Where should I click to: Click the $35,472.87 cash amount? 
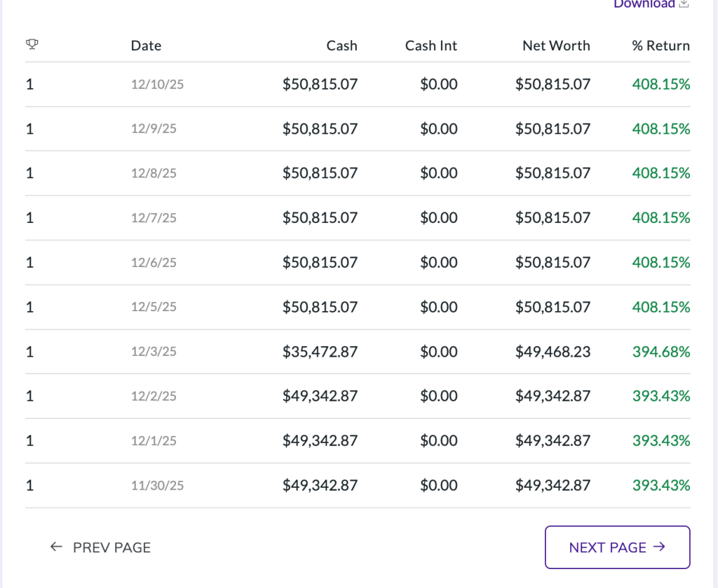pyautogui.click(x=320, y=352)
